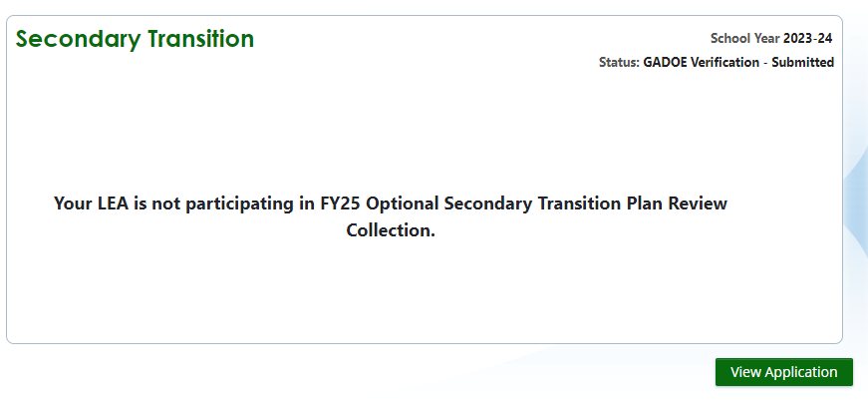The width and height of the screenshot is (868, 400).
Task: Click the School Year label
Action: tap(744, 39)
